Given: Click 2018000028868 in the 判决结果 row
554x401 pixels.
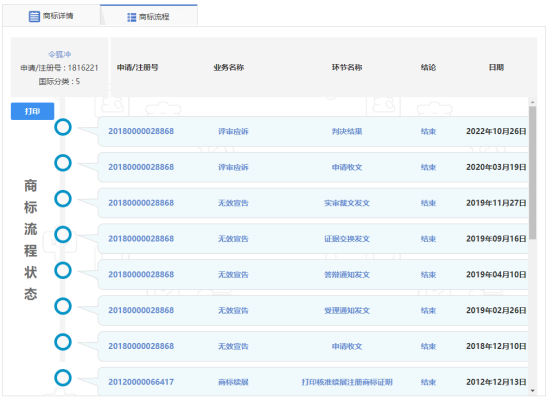Looking at the screenshot, I should (141, 131).
